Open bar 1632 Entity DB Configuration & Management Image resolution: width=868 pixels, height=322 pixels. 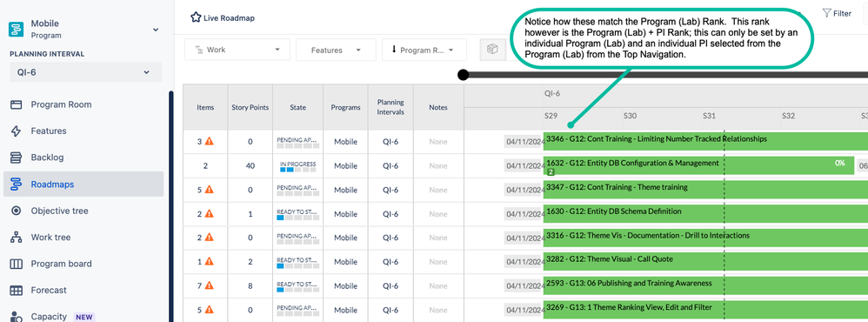(698, 165)
